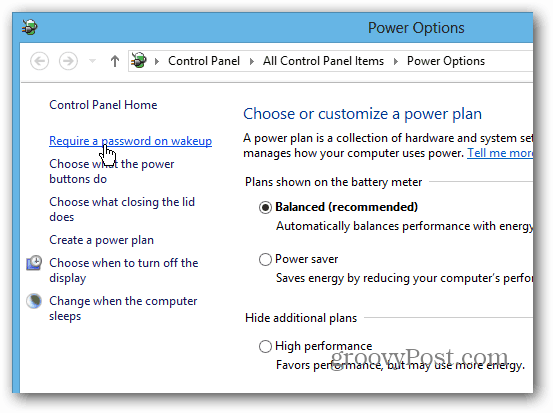Click the battery icon in address bar
Image resolution: width=553 pixels, height=413 pixels.
pos(139,61)
